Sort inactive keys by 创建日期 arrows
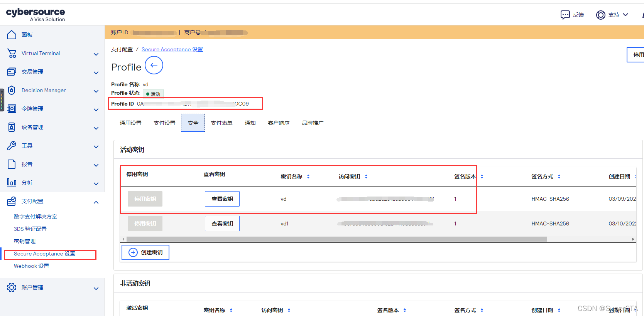 click(x=559, y=310)
